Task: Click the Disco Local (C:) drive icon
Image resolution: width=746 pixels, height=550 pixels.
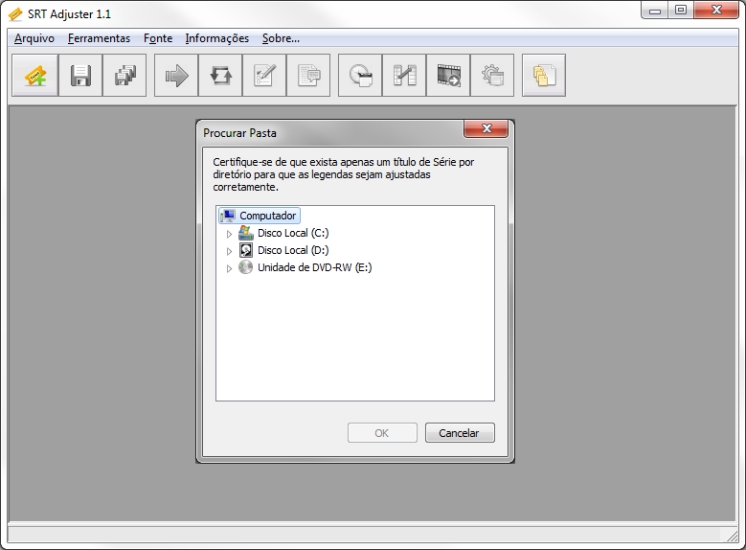Action: point(245,233)
